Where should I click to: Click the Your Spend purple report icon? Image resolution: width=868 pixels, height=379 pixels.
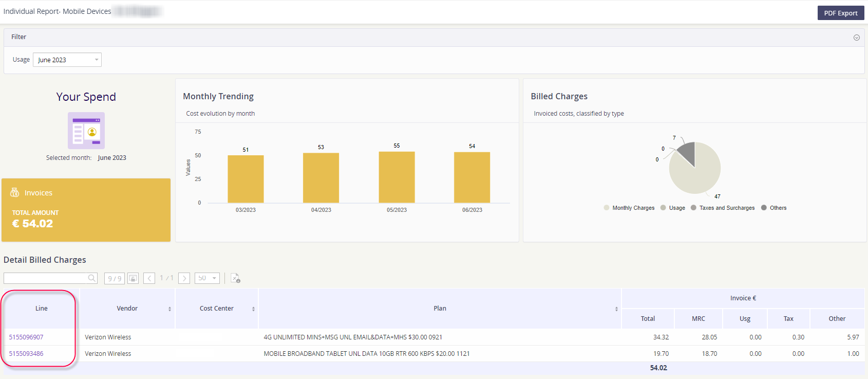tap(86, 131)
